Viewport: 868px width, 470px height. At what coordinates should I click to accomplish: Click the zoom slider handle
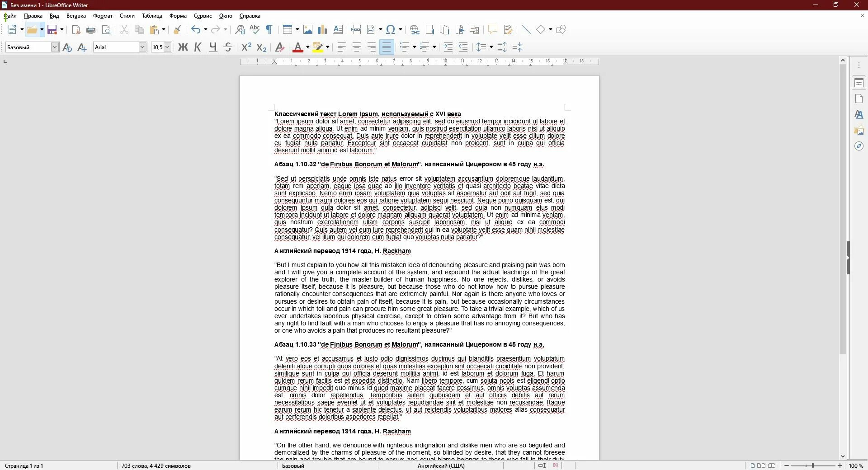pyautogui.click(x=813, y=465)
